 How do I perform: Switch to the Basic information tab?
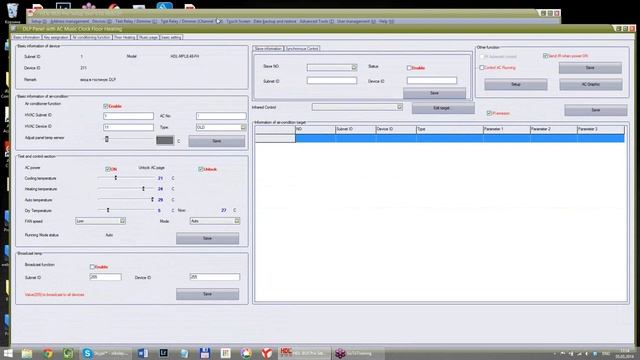pos(27,37)
